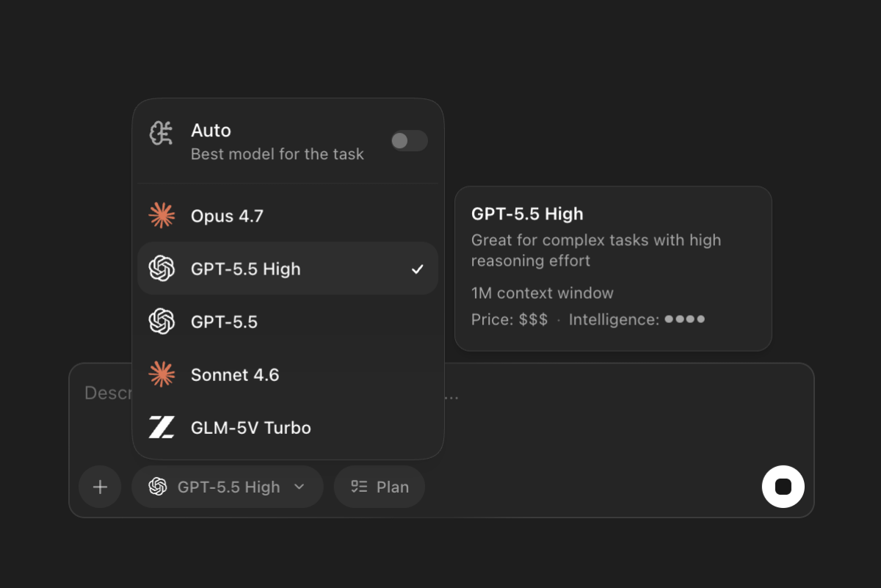
Task: Click the 'GPT-5.5 High' tooltip title
Action: pos(527,214)
